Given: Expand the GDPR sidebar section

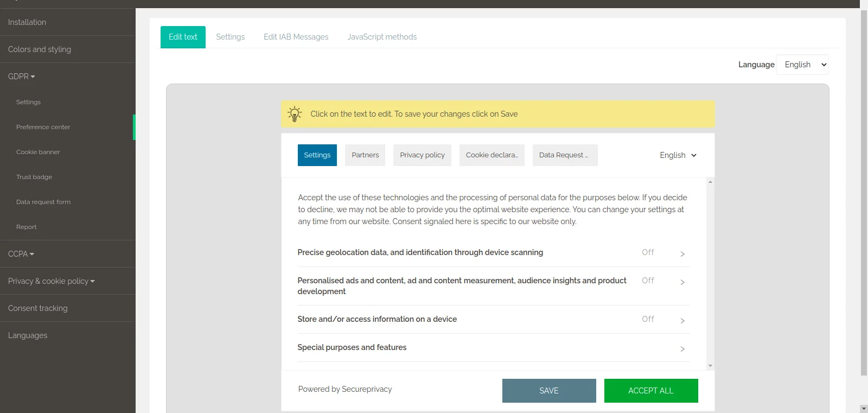Looking at the screenshot, I should (x=22, y=77).
